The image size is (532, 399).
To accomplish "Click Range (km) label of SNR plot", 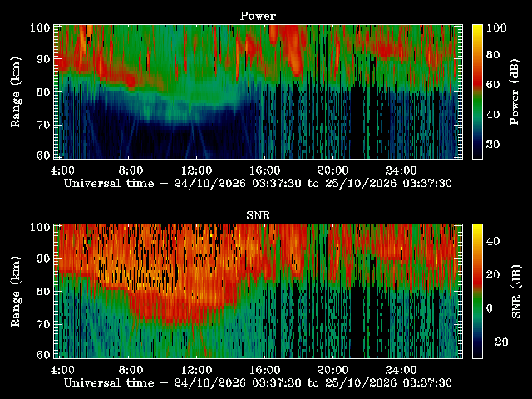I will (16, 292).
